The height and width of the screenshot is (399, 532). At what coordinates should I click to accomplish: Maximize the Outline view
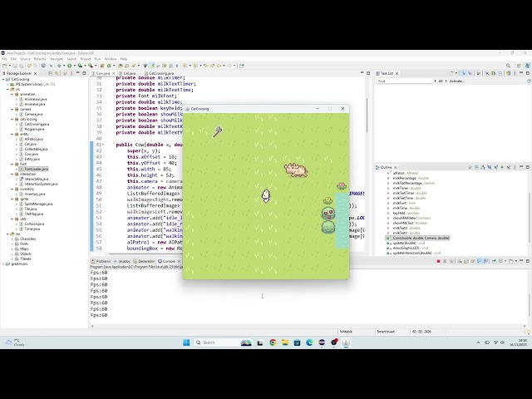tap(528, 167)
